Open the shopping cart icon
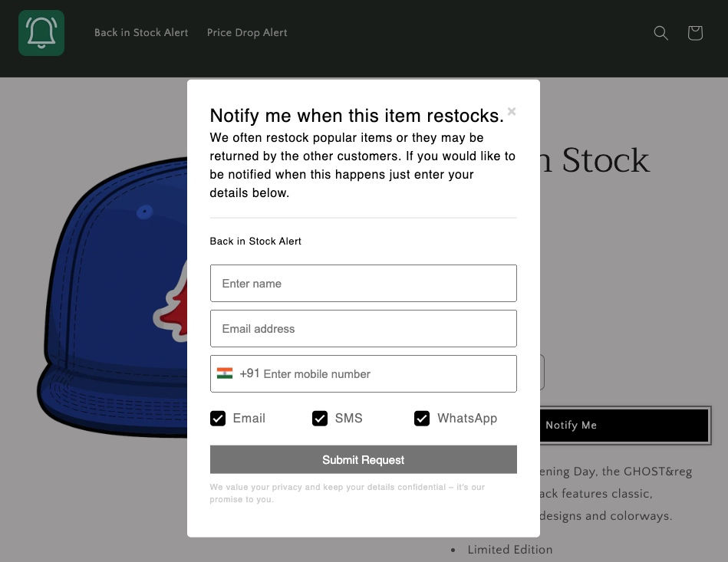728x562 pixels. pos(695,33)
